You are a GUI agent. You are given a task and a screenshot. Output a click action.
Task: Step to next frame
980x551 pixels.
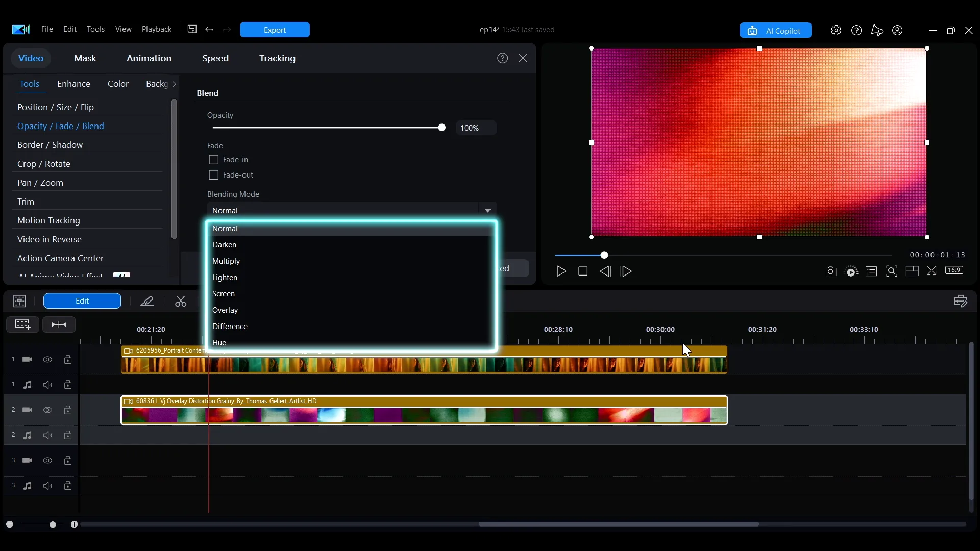[626, 271]
